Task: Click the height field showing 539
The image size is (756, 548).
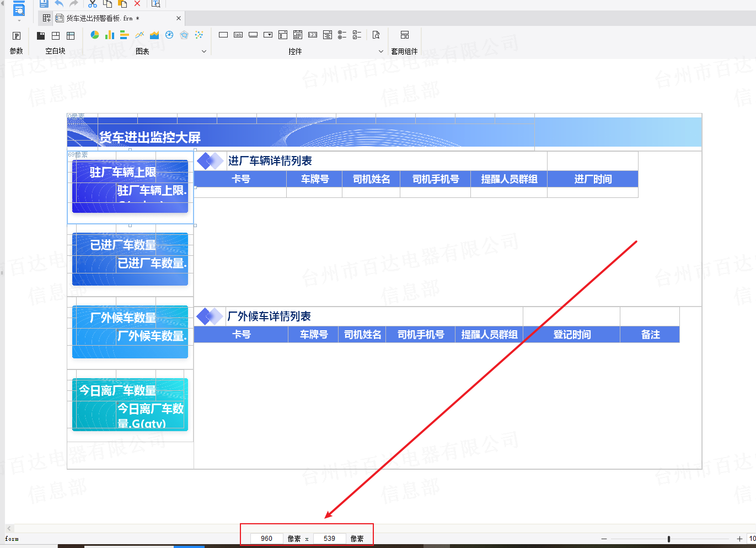Action: [330, 539]
